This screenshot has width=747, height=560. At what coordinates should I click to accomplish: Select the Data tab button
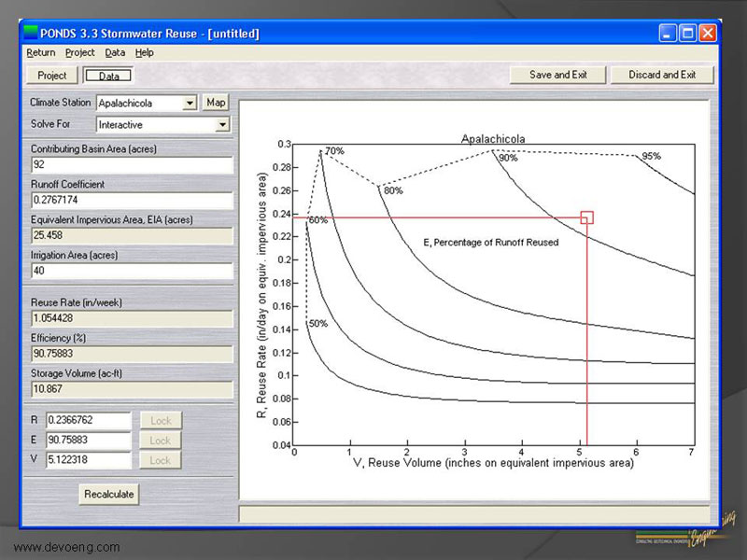click(108, 76)
